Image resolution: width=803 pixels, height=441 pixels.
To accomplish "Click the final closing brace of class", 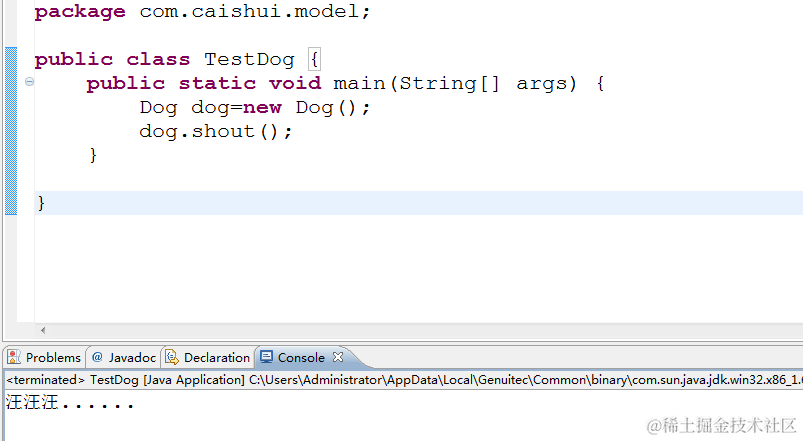I will [41, 203].
